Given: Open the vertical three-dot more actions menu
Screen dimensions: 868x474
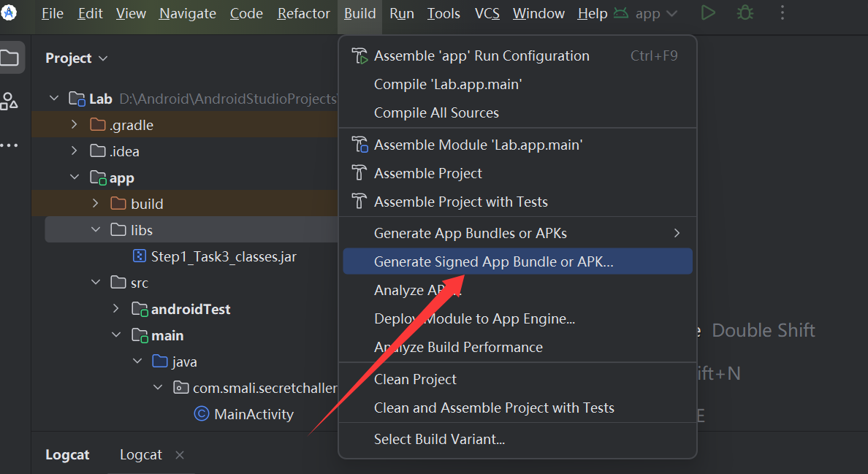Looking at the screenshot, I should (783, 13).
